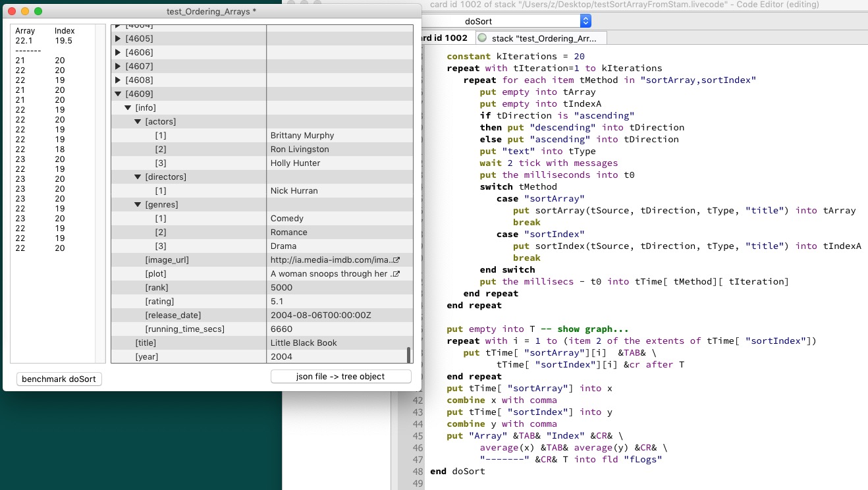
Task: Collapse the [4609] tree node
Action: (119, 94)
